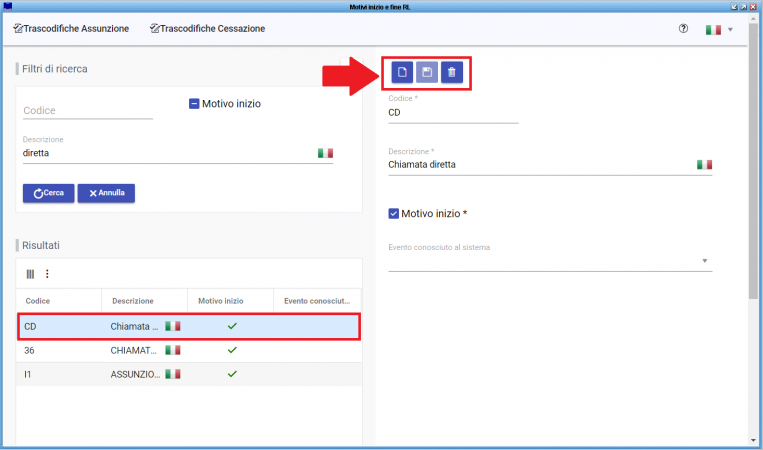The width and height of the screenshot is (763, 450).
Task: Click the CHIAMAT... description cell
Action: [133, 350]
